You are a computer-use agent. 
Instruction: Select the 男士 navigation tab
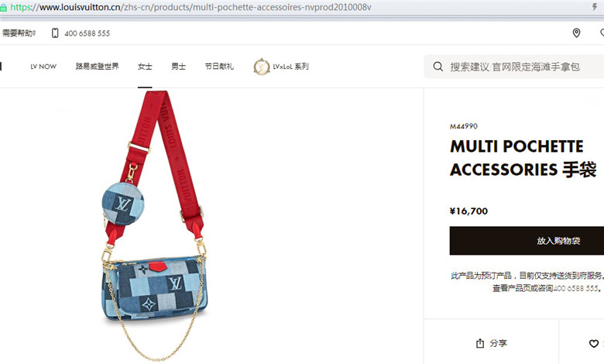(x=178, y=67)
